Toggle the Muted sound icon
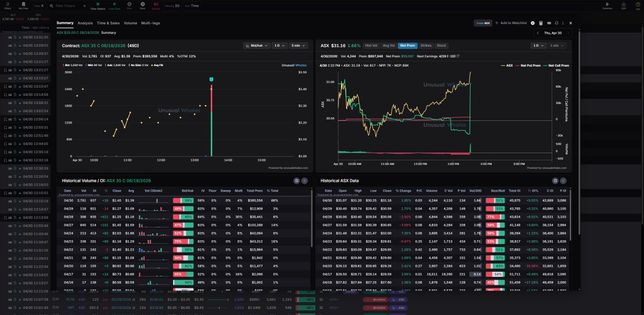Screen dimensions: 644x315 point(156,6)
